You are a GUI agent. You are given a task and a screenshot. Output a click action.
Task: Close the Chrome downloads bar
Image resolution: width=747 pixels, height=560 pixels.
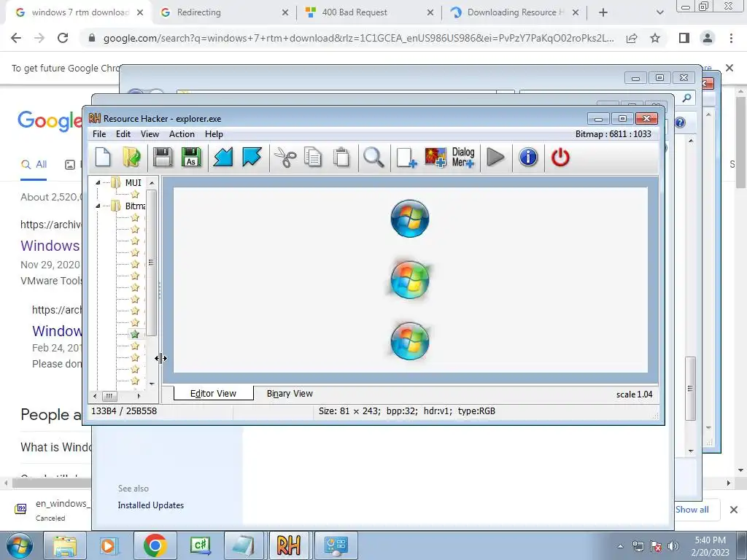734,510
